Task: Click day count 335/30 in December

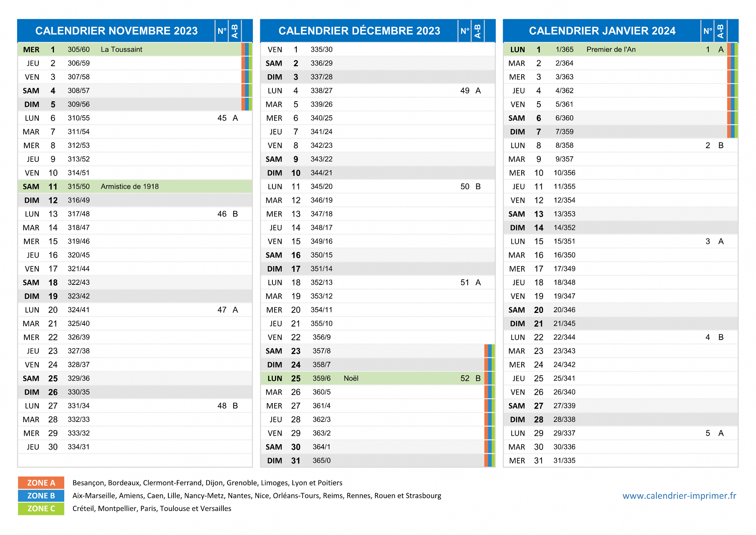Action: [322, 50]
